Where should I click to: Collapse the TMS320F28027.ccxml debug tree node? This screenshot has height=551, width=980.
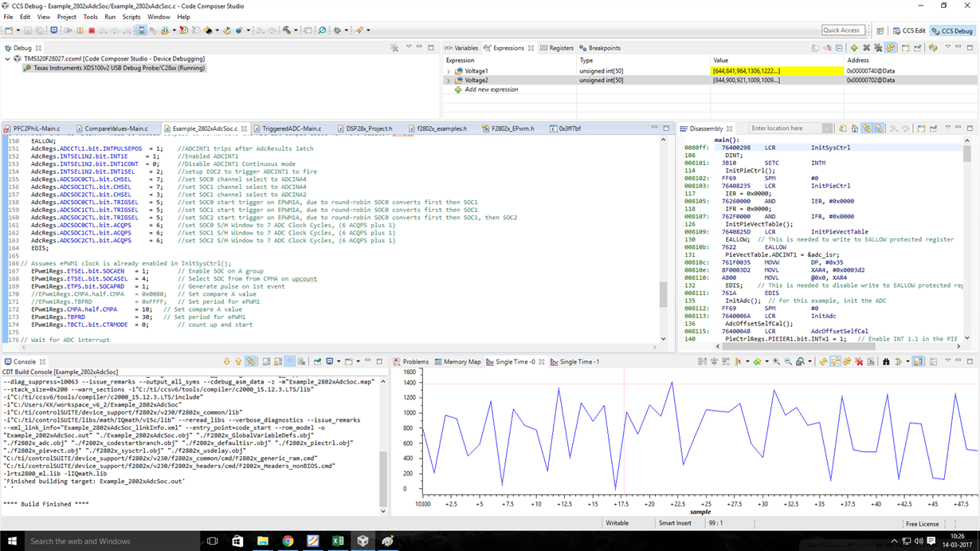8,59
